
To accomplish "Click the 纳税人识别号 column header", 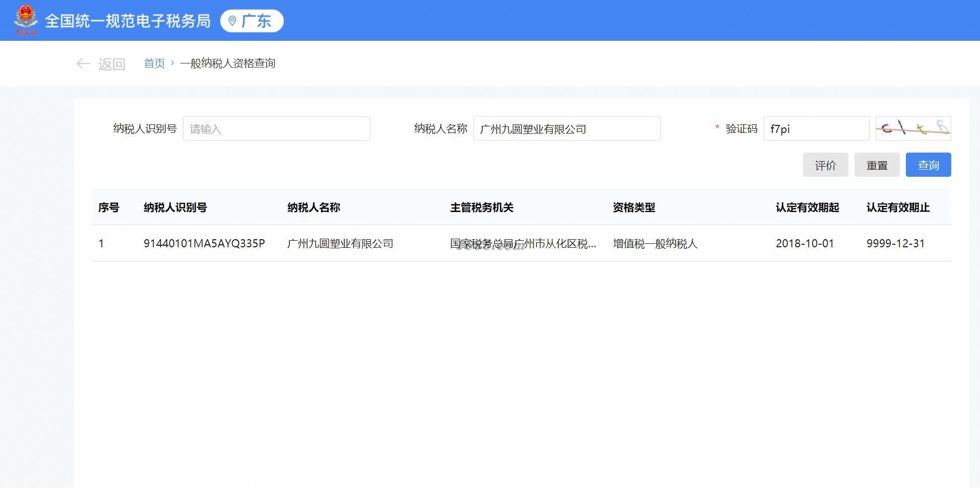I will point(175,207).
